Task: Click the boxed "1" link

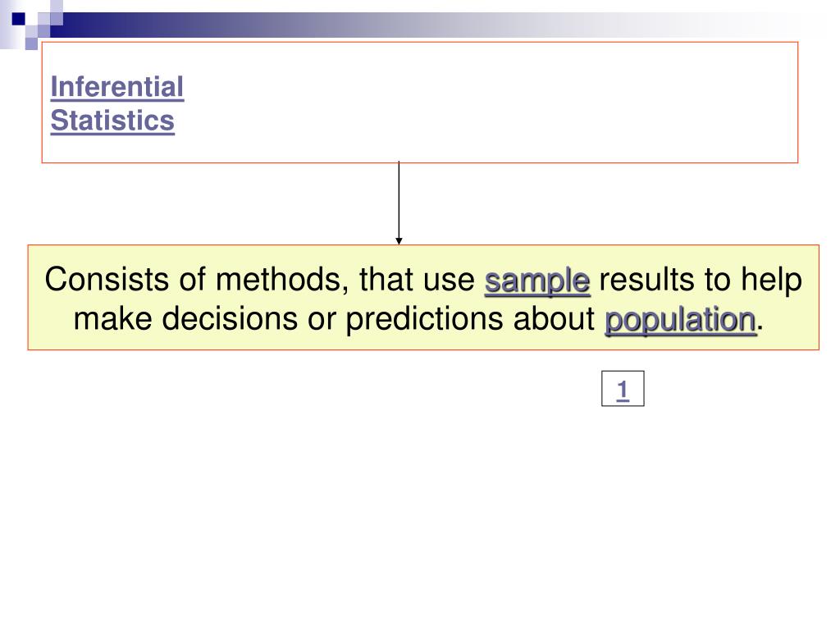Action: click(x=623, y=388)
